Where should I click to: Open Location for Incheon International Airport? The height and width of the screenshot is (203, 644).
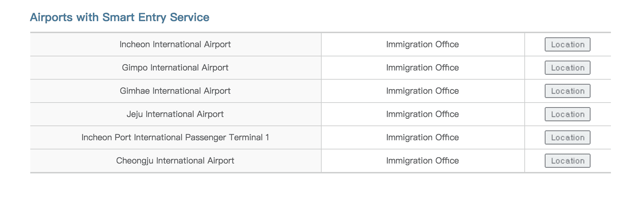click(567, 44)
